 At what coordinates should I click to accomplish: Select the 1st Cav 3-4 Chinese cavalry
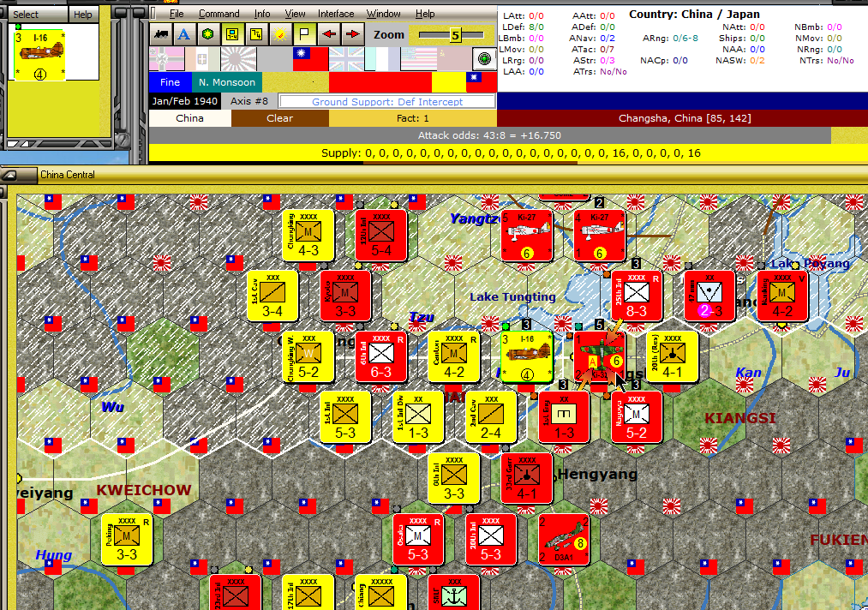tap(272, 296)
